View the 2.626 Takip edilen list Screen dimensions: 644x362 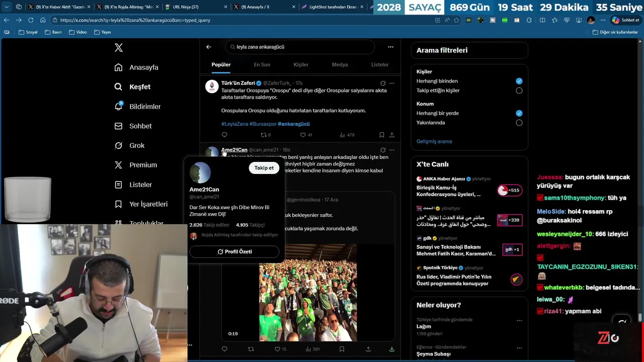[x=209, y=225]
